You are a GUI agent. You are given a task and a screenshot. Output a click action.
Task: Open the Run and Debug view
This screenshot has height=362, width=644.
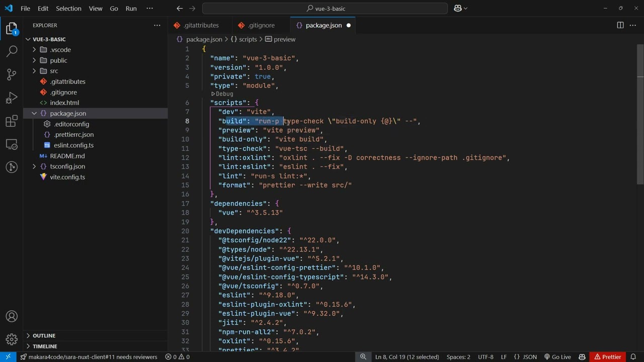click(x=12, y=98)
